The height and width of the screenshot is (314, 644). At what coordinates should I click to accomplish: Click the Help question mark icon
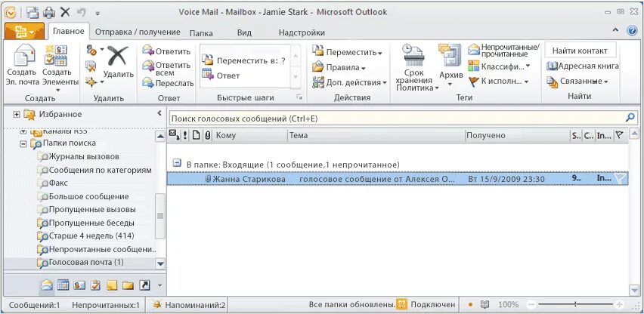click(x=632, y=31)
